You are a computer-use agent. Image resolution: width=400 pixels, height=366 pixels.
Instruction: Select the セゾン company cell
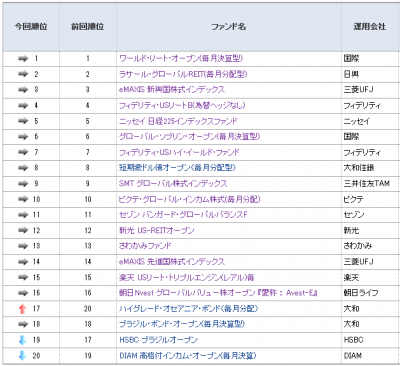click(x=370, y=215)
